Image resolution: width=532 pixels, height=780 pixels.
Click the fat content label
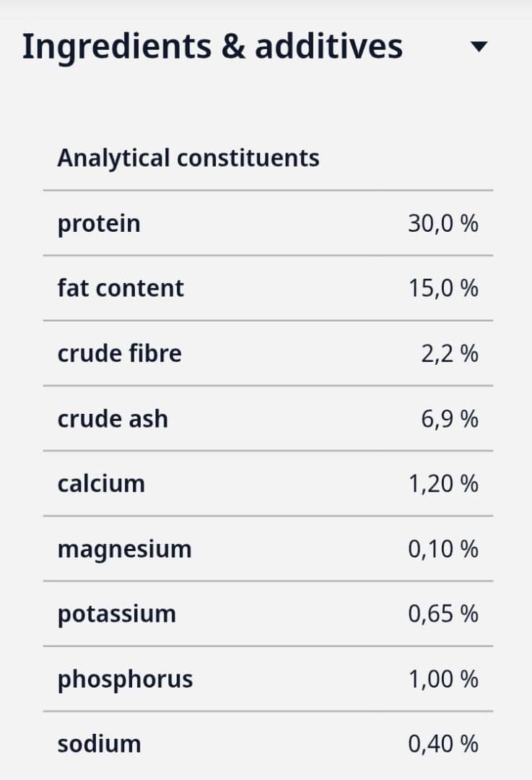(x=121, y=288)
